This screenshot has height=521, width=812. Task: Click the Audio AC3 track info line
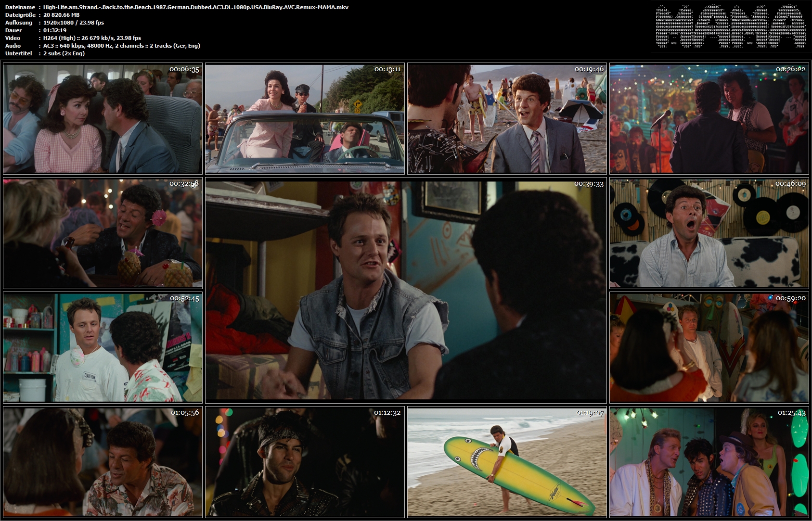click(x=122, y=46)
